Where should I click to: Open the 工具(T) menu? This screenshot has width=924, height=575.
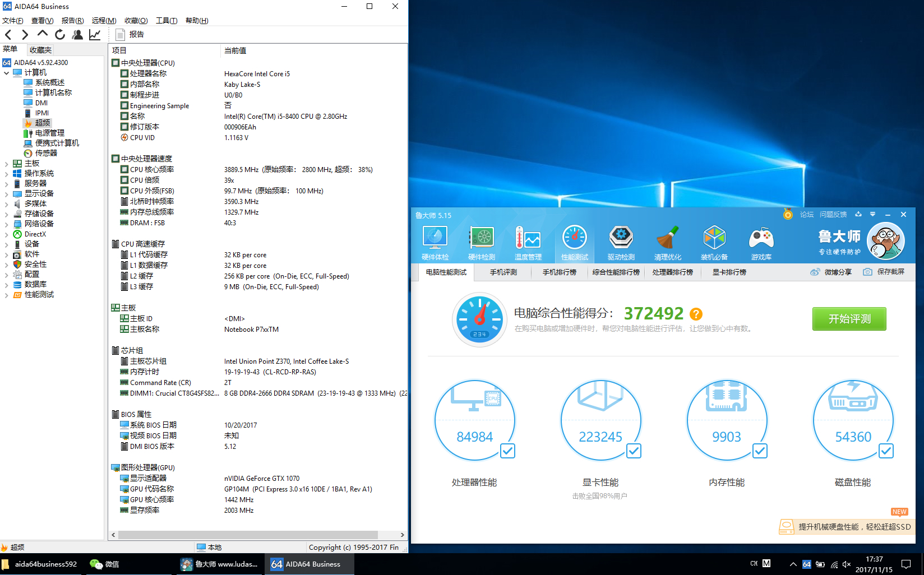point(166,21)
